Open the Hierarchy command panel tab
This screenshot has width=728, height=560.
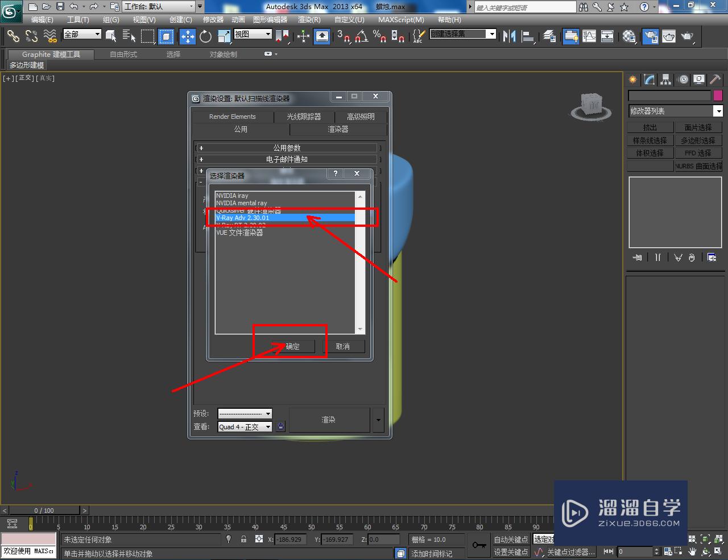click(665, 80)
